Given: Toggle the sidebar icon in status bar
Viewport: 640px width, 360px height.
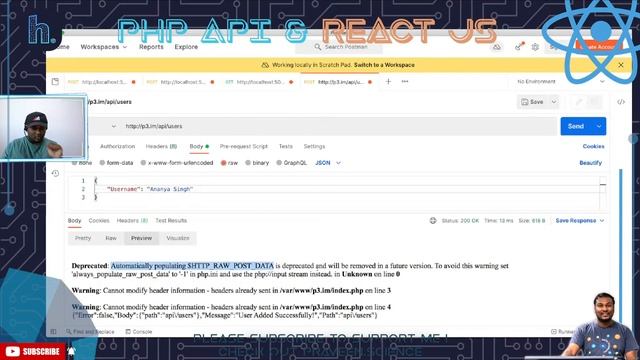Looking at the screenshot, I should (53, 332).
